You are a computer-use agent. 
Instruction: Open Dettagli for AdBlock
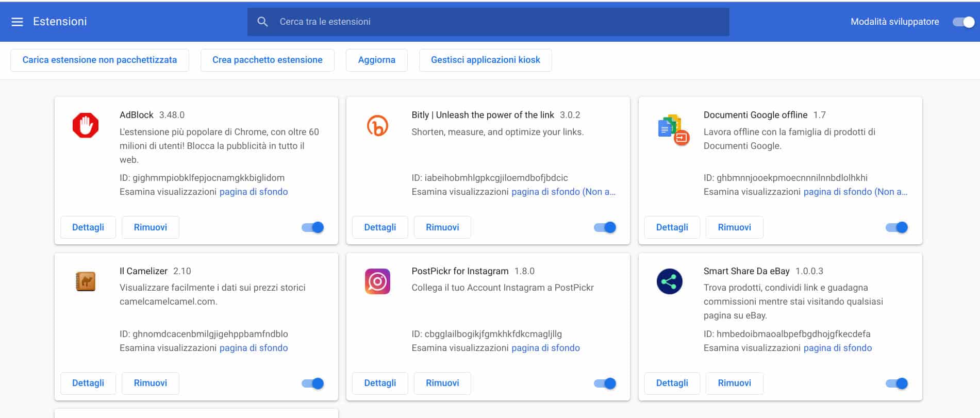88,227
